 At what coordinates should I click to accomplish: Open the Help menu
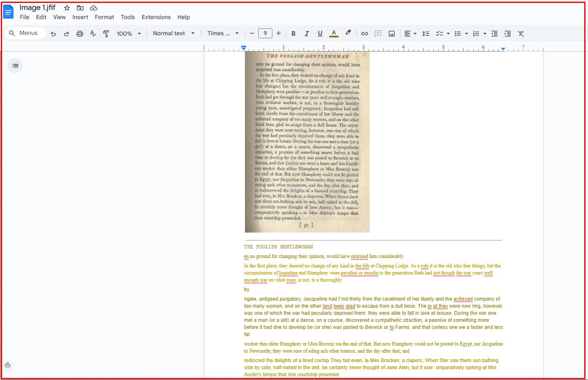click(183, 17)
